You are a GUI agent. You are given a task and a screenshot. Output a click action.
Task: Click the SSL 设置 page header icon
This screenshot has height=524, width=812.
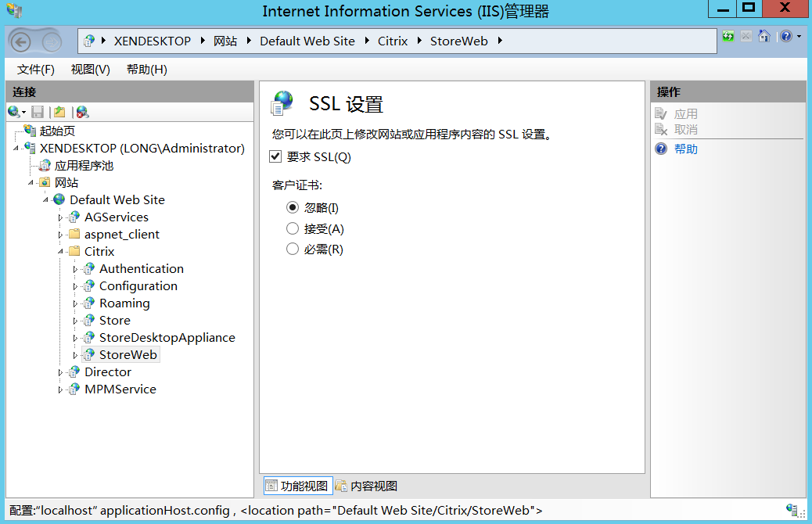point(282,103)
